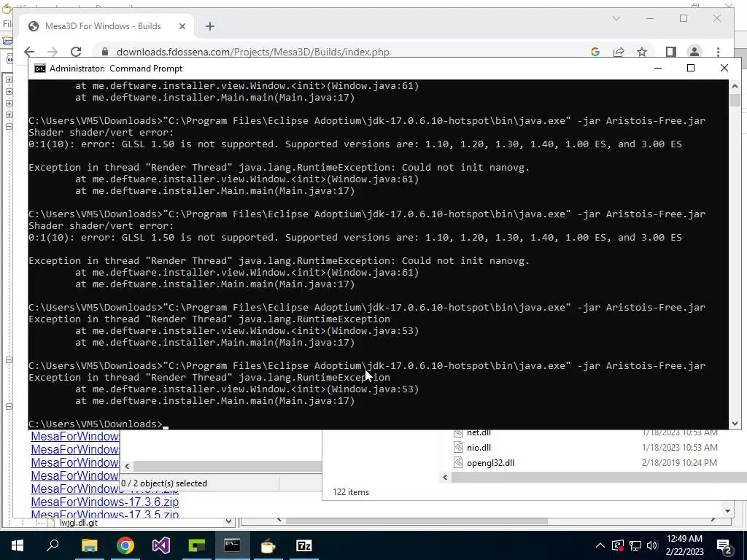Click the Chrome forward arrow
This screenshot has height=560, width=747.
(x=53, y=52)
